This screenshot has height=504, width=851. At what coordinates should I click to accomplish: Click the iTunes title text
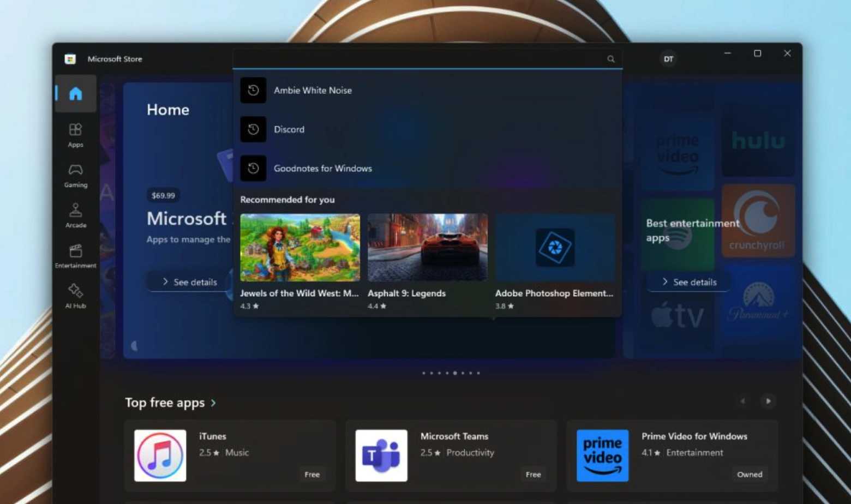tap(213, 436)
